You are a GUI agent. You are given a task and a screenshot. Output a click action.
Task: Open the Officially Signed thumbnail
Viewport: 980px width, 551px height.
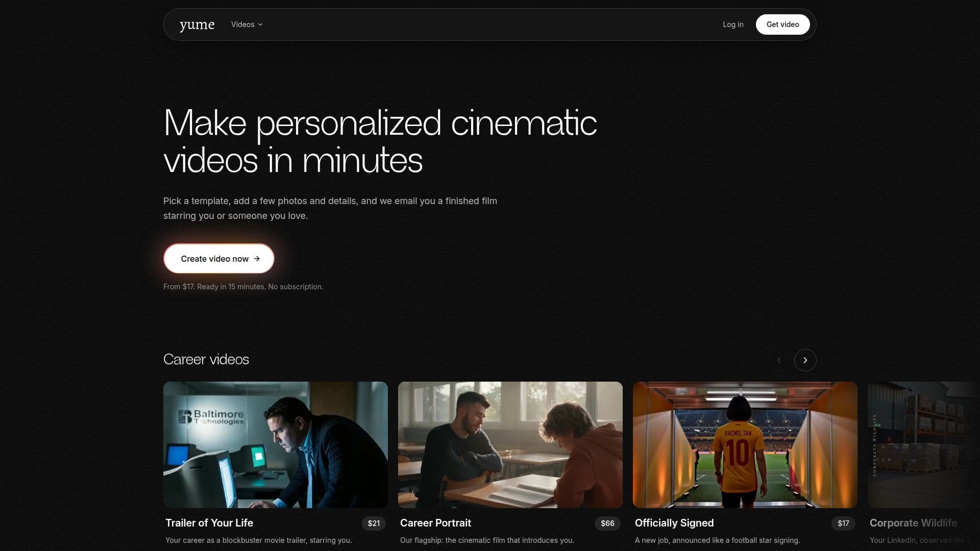[745, 445]
